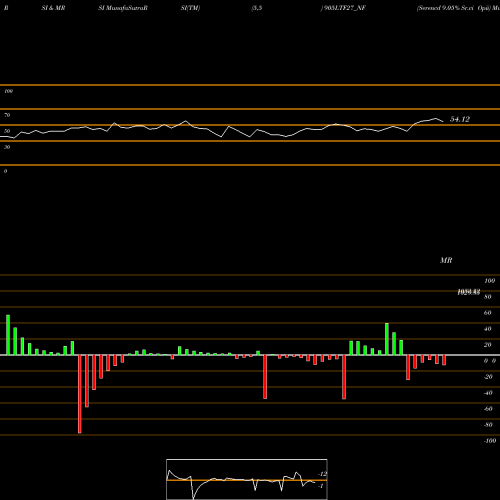Click the '905LTF27_NF' symbol text
Viewport: 500px width, 500px height.
coord(344,8)
